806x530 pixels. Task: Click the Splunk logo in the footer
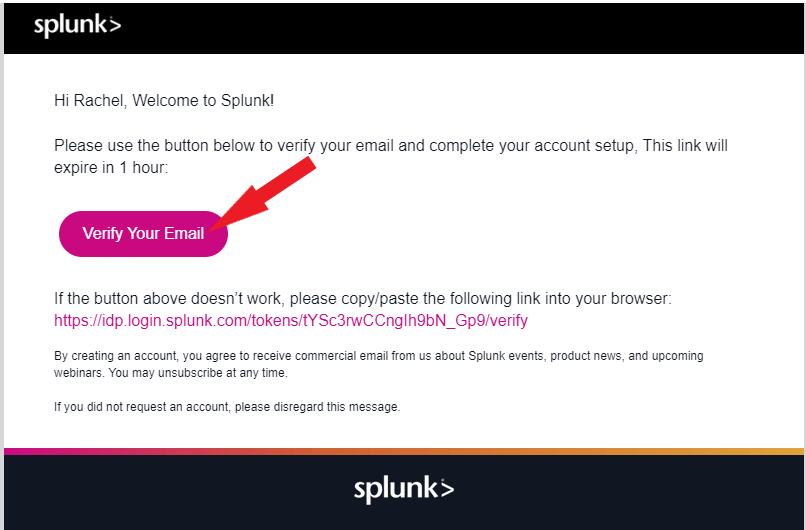click(404, 488)
